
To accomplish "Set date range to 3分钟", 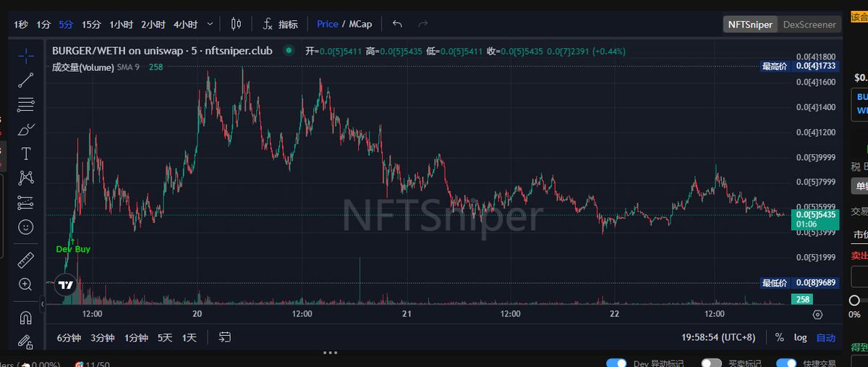I will point(103,337).
